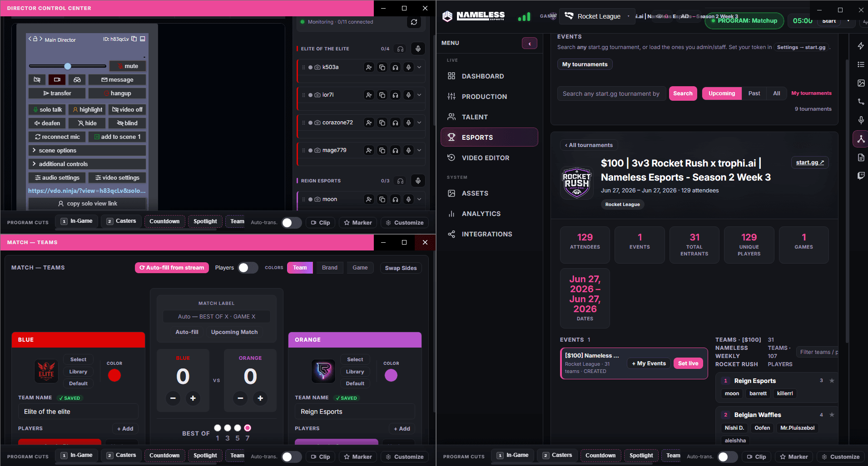Copy the Main Director ID h83qcLv
Screen dimensions: 868x466
tap(134, 39)
